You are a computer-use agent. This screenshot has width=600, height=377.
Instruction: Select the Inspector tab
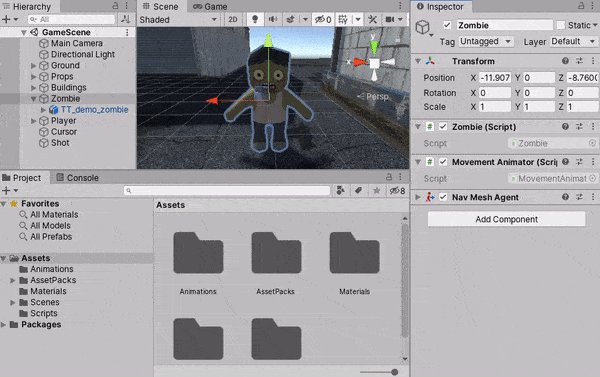click(440, 7)
